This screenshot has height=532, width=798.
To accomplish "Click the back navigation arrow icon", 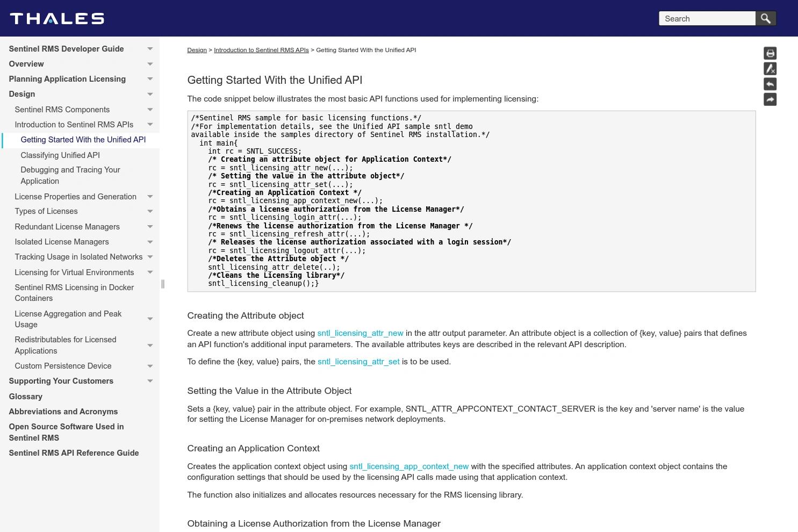I will point(770,84).
